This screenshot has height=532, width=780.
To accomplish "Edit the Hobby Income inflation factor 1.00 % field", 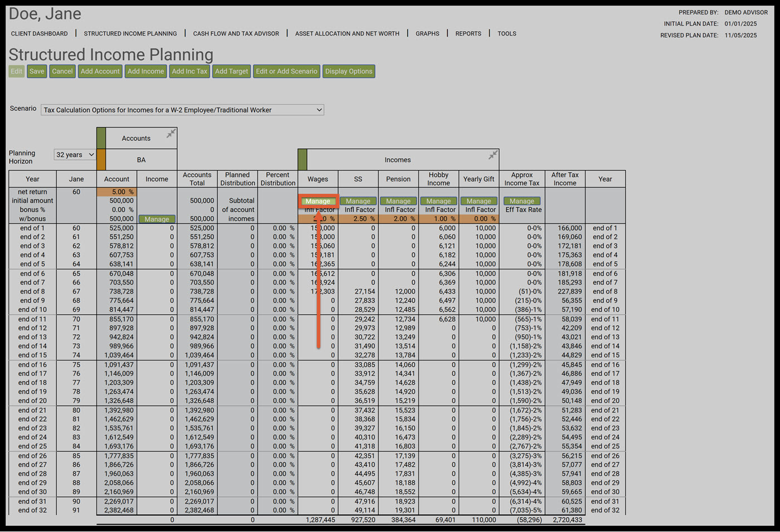I will click(x=438, y=219).
